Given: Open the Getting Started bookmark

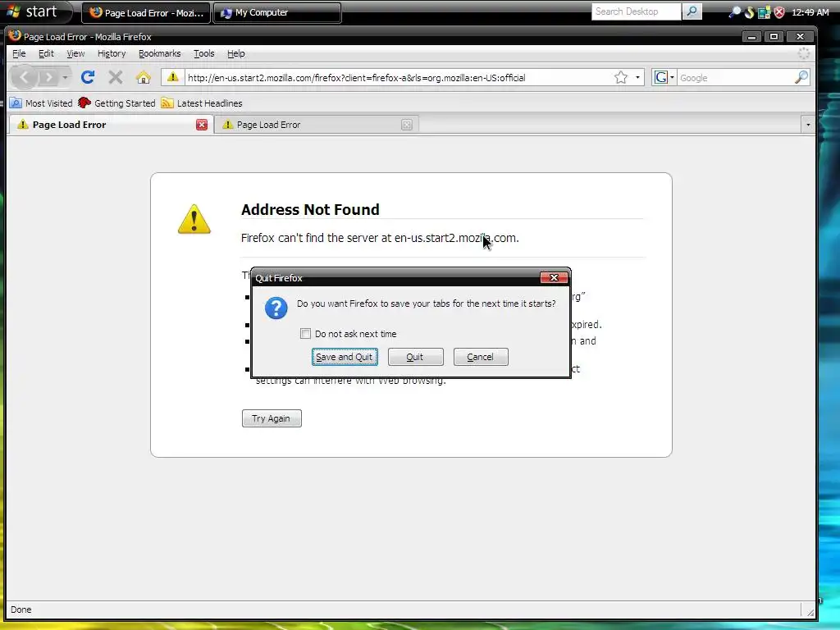Looking at the screenshot, I should point(116,103).
